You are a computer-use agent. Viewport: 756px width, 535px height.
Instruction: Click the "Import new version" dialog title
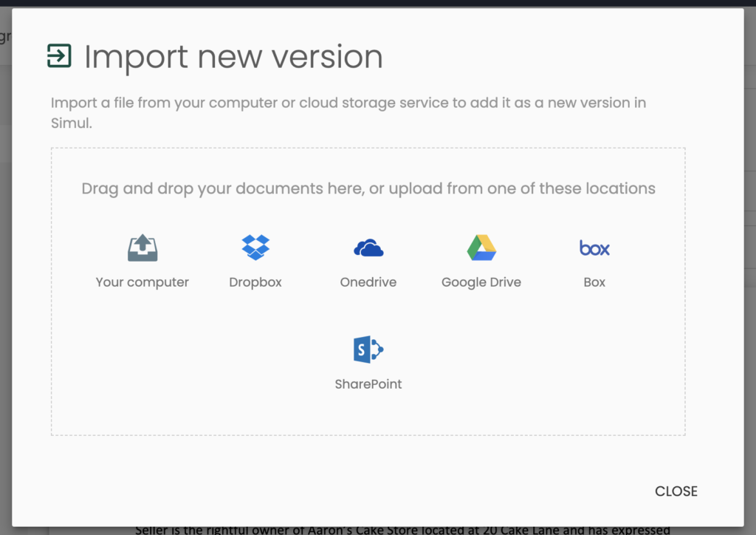tap(233, 57)
